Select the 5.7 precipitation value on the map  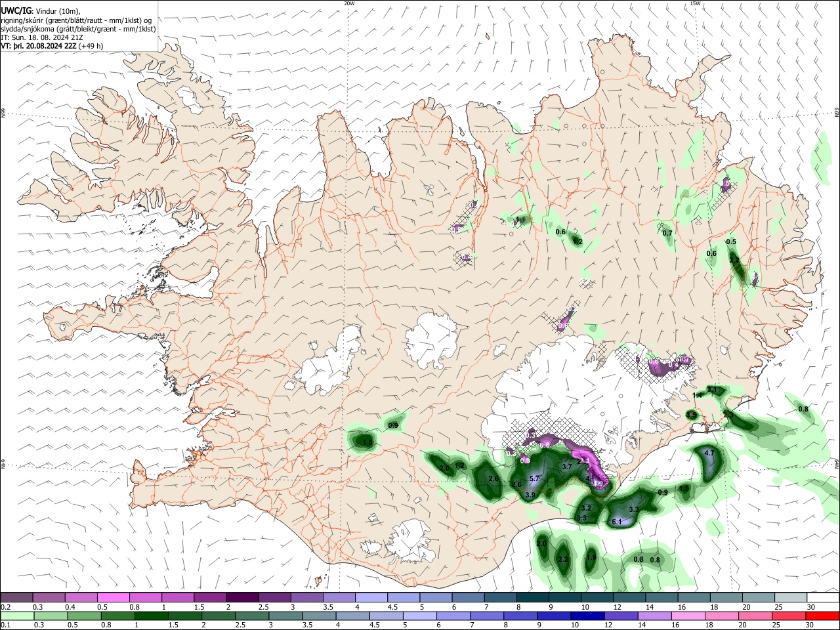pyautogui.click(x=534, y=479)
